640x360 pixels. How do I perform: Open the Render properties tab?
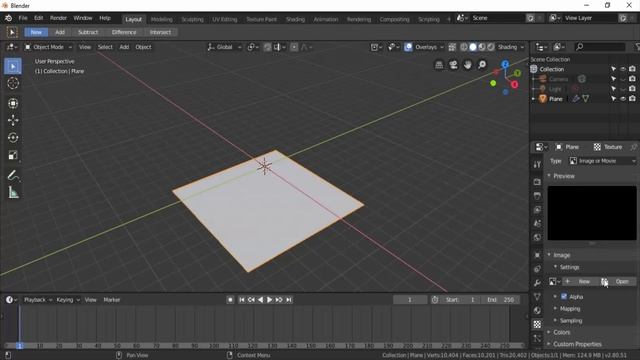point(537,182)
